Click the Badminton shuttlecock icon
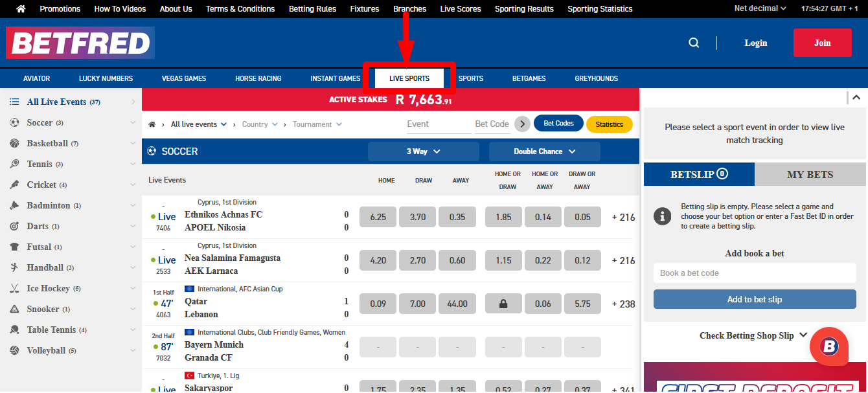 [14, 205]
